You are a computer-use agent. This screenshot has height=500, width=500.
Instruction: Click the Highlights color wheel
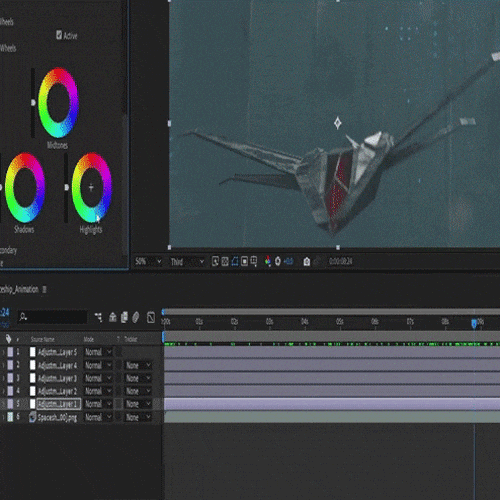(x=92, y=187)
